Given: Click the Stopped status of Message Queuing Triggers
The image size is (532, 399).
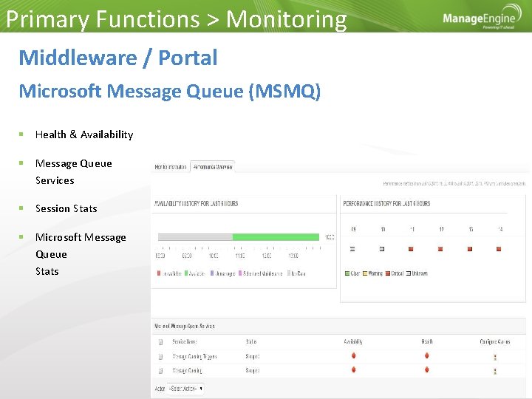Looking at the screenshot, I should (x=253, y=356).
